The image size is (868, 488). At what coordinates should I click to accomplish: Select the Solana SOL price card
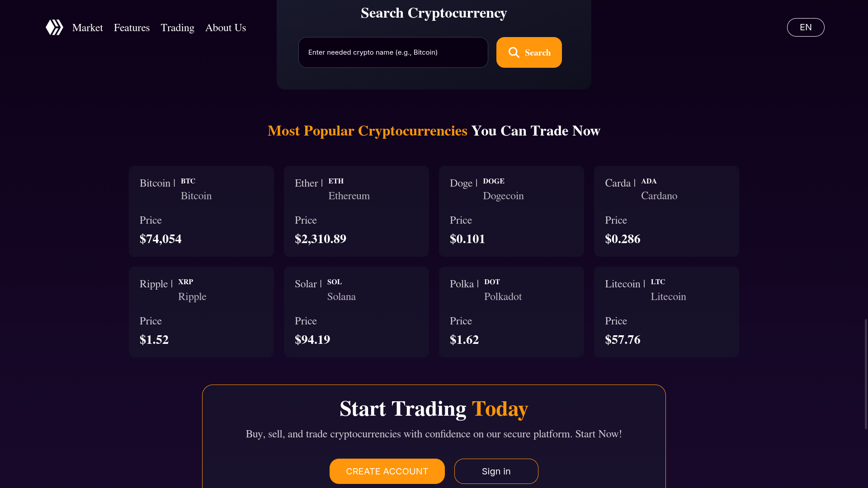[356, 311]
